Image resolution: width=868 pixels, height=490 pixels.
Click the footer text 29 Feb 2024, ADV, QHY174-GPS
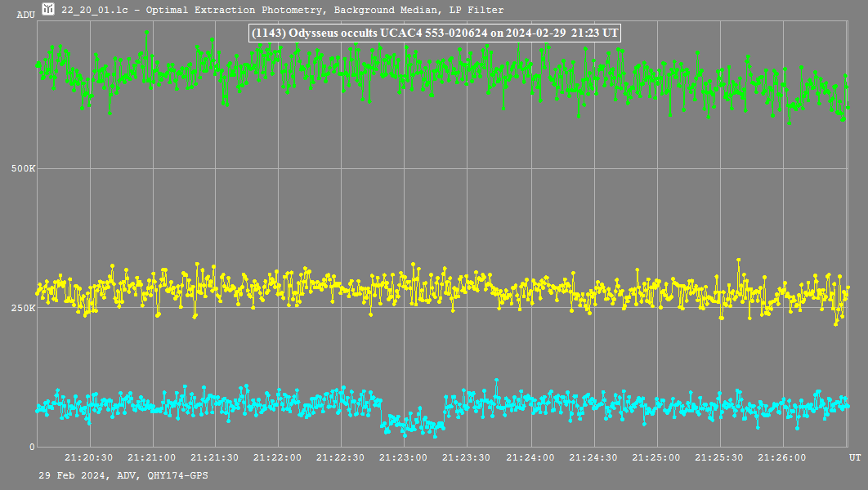tap(123, 474)
